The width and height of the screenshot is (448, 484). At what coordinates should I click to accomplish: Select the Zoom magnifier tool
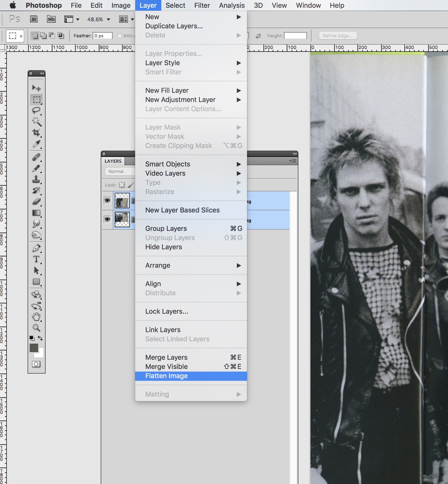coord(36,328)
